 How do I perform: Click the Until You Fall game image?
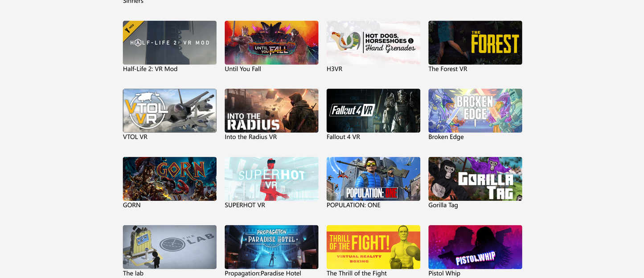[271, 43]
